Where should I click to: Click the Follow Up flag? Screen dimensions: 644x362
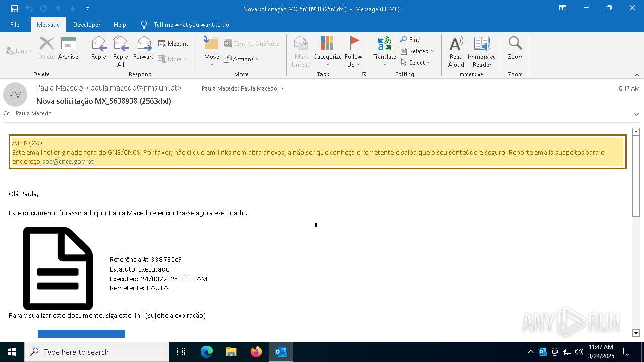coord(354,51)
